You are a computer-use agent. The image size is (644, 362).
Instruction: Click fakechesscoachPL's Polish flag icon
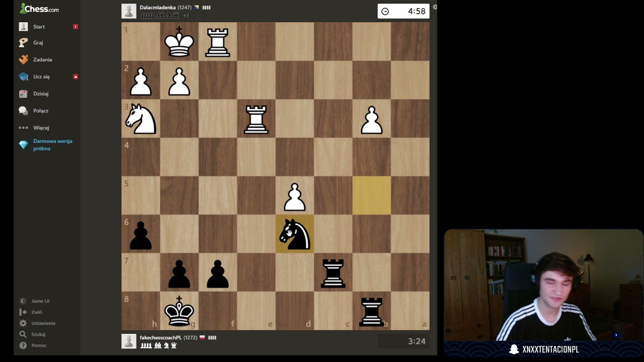pos(202,337)
